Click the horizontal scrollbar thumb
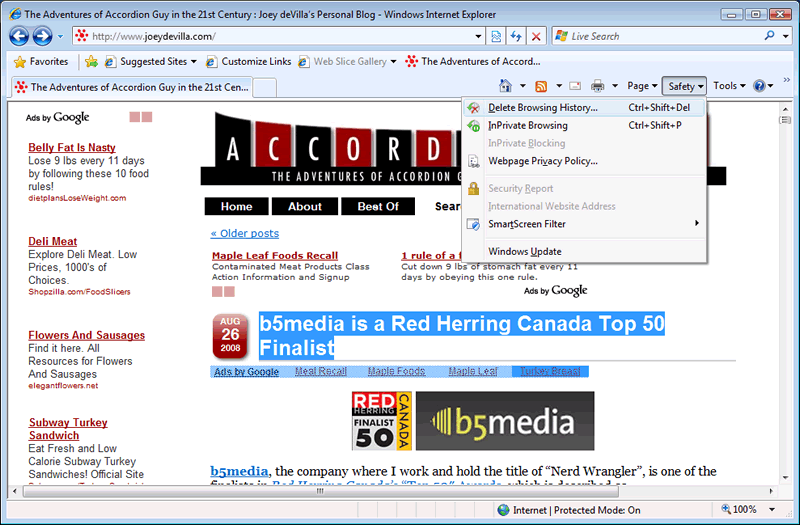Viewport: 800px width, 525px height. [x=320, y=491]
